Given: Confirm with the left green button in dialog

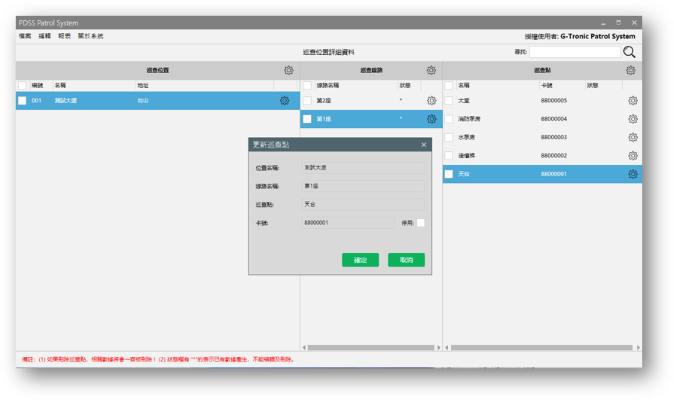Looking at the screenshot, I should coord(360,260).
